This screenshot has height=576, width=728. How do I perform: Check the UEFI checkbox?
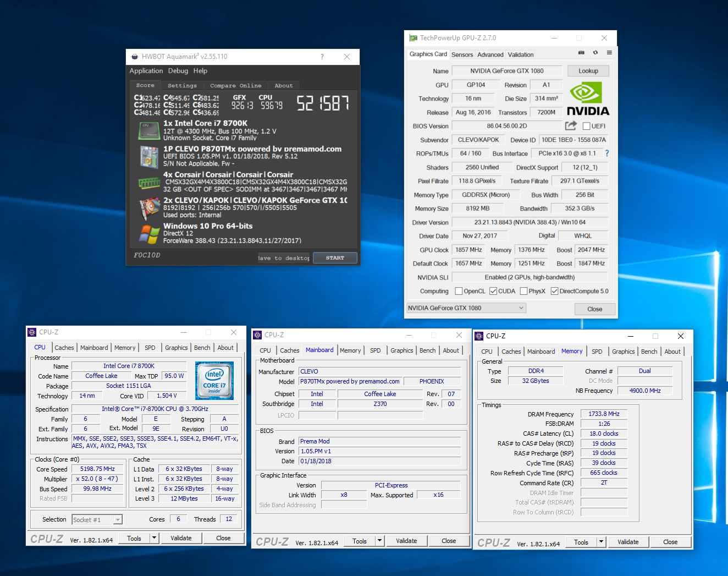click(x=587, y=126)
